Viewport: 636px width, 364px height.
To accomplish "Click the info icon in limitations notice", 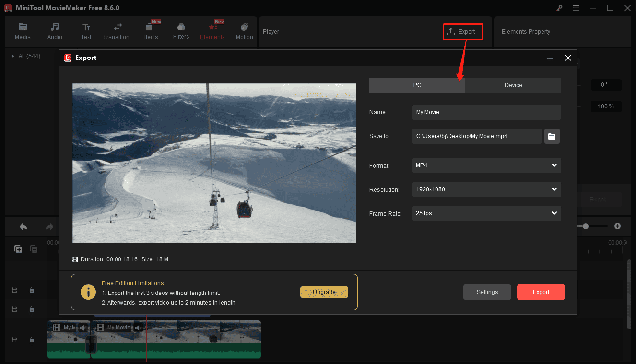I will (88, 292).
